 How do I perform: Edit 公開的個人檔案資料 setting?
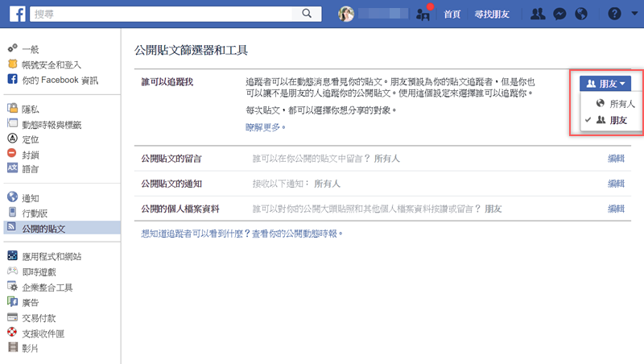(616, 209)
